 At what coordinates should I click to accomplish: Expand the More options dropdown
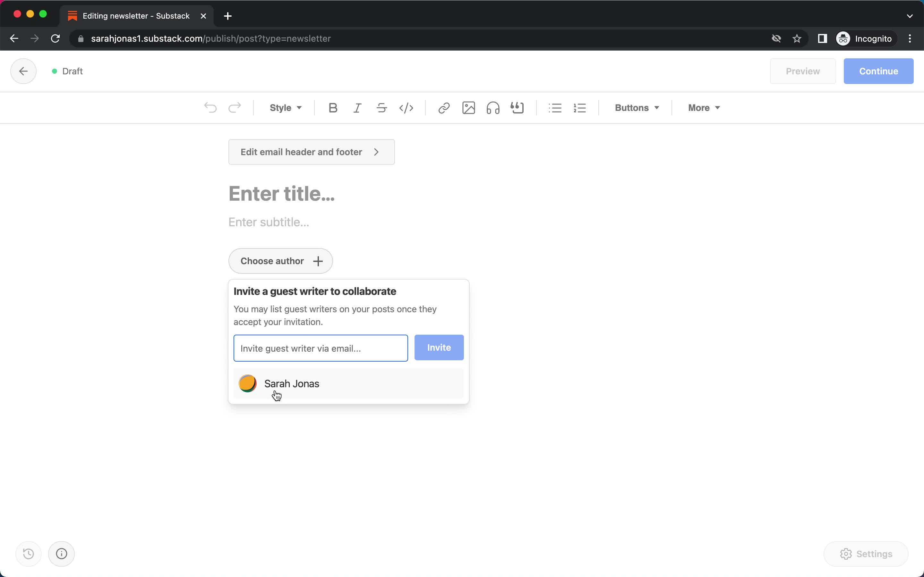point(703,108)
